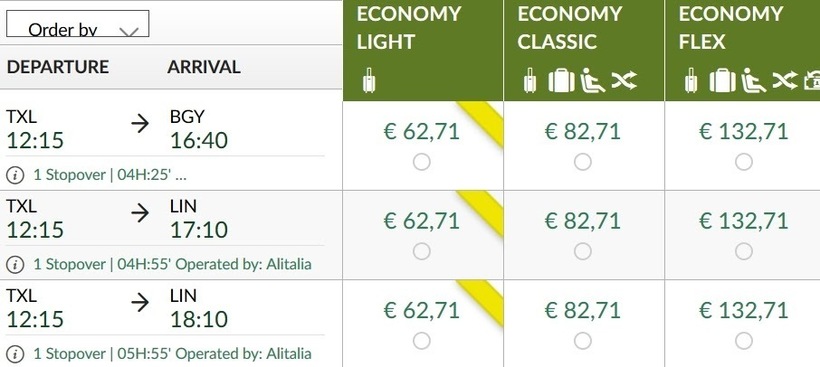Select Economy Classic fare for LIN 17:10 flight

[x=583, y=251]
